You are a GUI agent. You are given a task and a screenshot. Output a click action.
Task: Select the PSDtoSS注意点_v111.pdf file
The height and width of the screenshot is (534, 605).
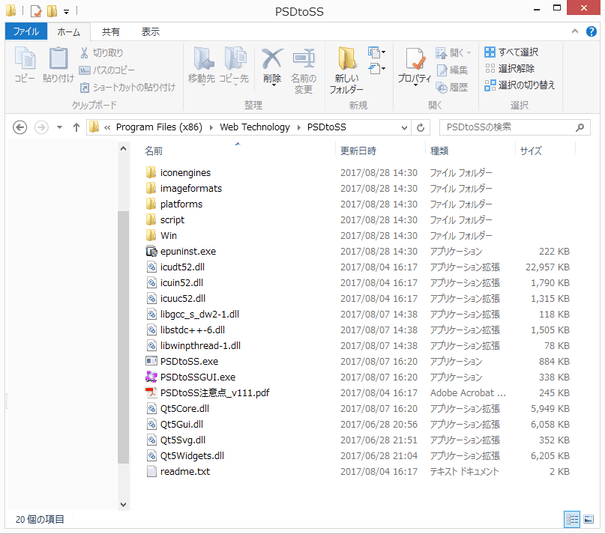(357, 393)
